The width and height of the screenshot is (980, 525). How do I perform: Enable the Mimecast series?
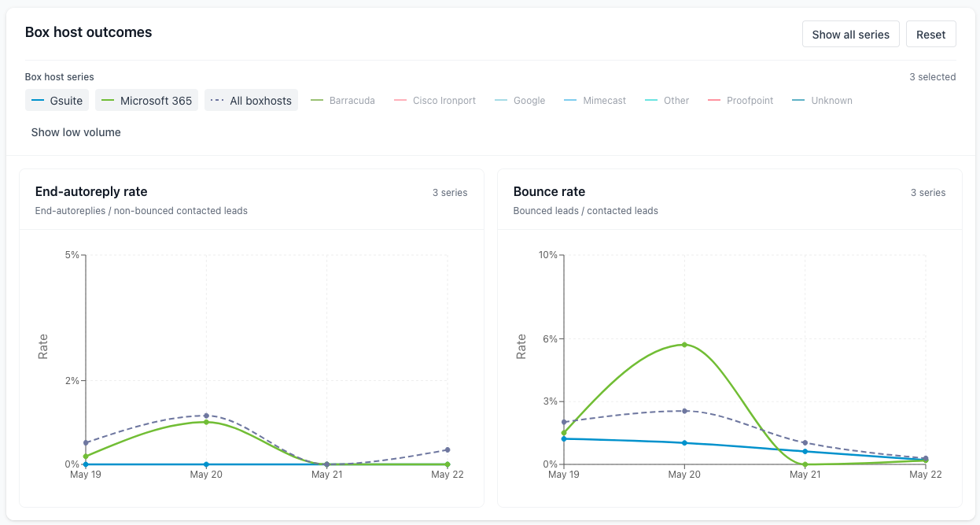(x=595, y=101)
